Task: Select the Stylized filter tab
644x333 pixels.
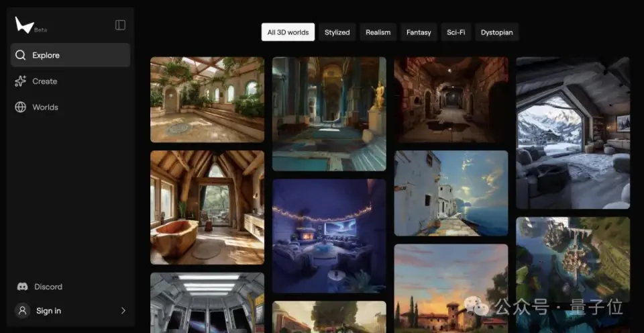Action: 337,32
